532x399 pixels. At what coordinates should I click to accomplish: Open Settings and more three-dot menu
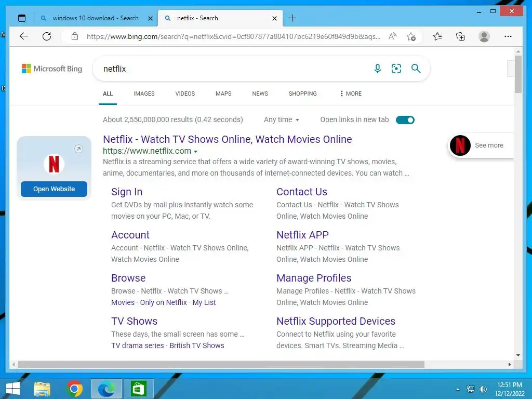pos(508,36)
